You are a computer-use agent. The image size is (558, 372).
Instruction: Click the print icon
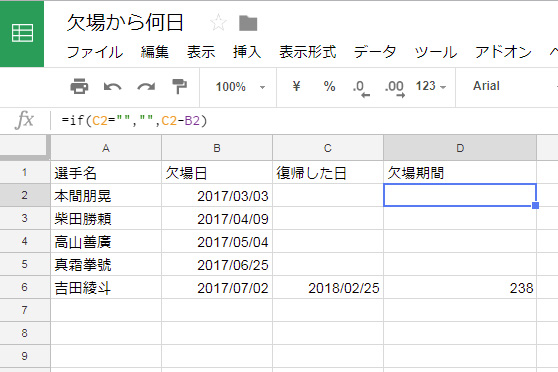click(x=79, y=87)
